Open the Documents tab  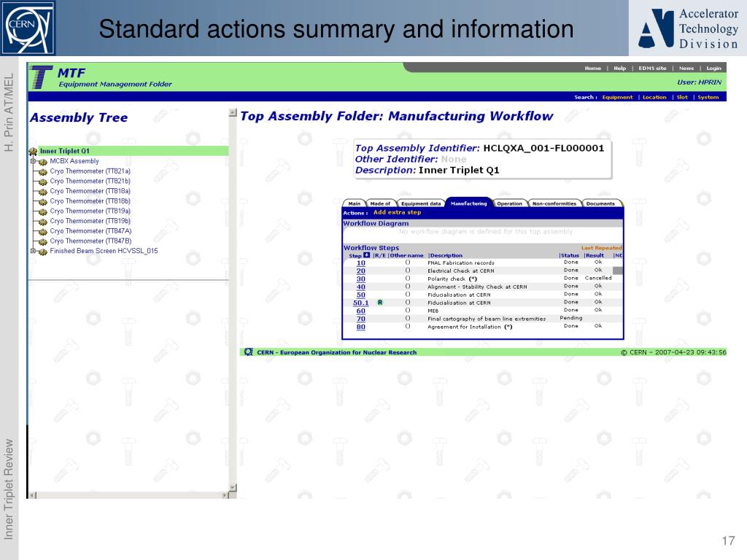click(600, 203)
